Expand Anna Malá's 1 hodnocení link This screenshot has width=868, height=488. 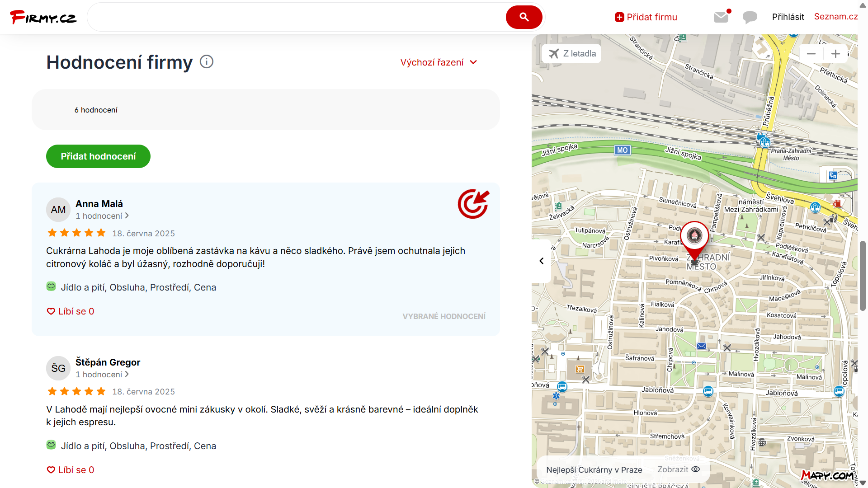(x=102, y=216)
